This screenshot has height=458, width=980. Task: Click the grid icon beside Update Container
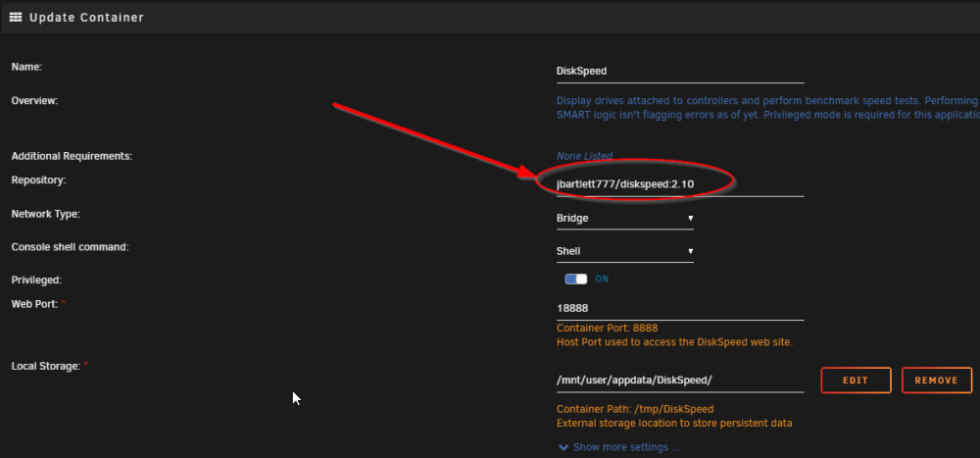tap(16, 18)
